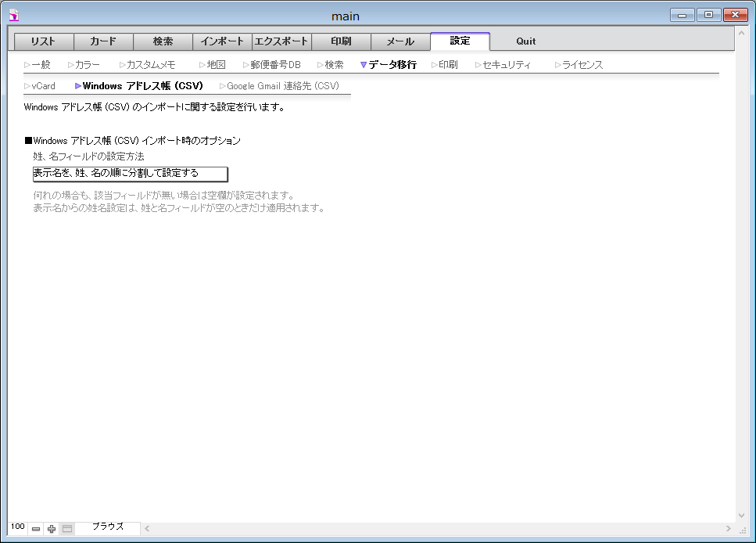Click the zoom in plus icon

[x=52, y=529]
